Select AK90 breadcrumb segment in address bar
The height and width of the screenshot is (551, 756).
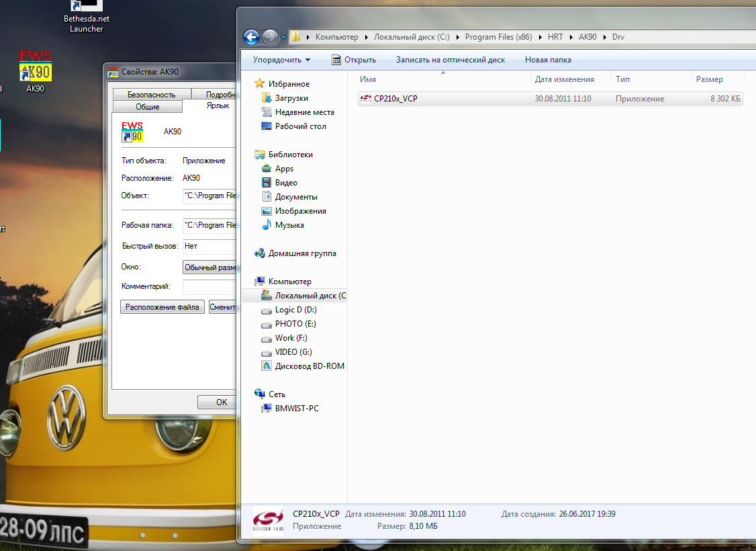click(x=587, y=37)
